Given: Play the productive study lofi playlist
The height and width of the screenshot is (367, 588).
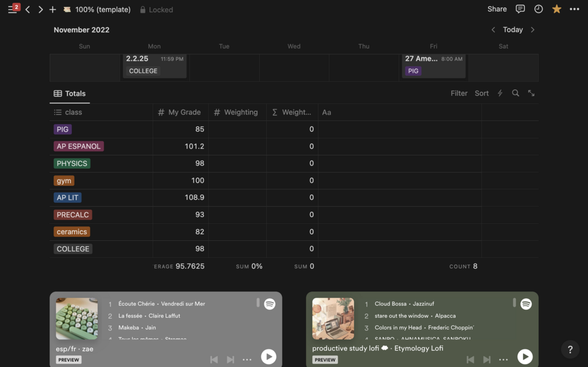Looking at the screenshot, I should [x=525, y=356].
